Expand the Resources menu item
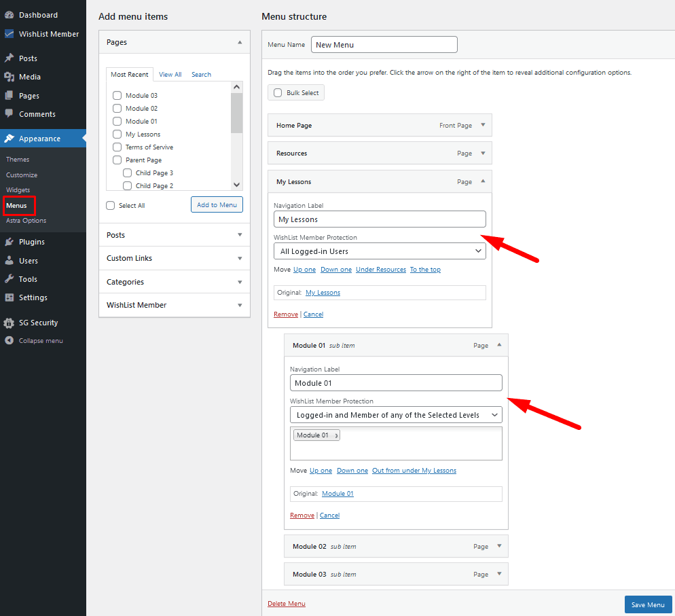675x616 pixels. tap(483, 153)
